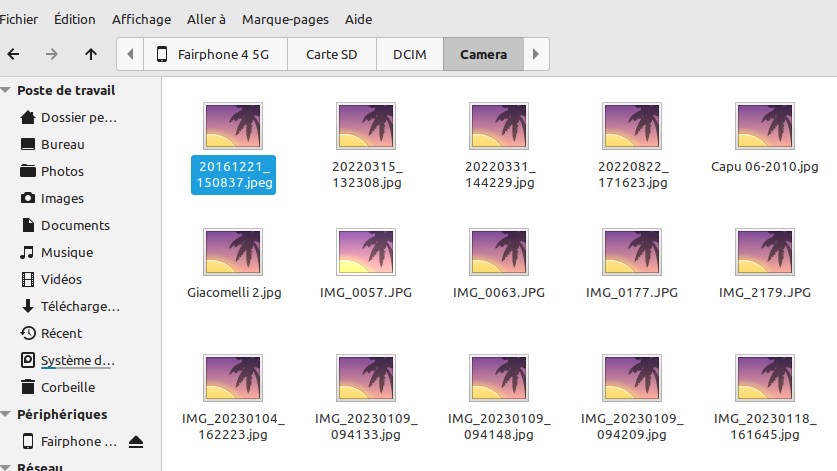Open the Système de fichiers disk icon
Image resolution: width=837 pixels, height=471 pixels.
click(28, 360)
